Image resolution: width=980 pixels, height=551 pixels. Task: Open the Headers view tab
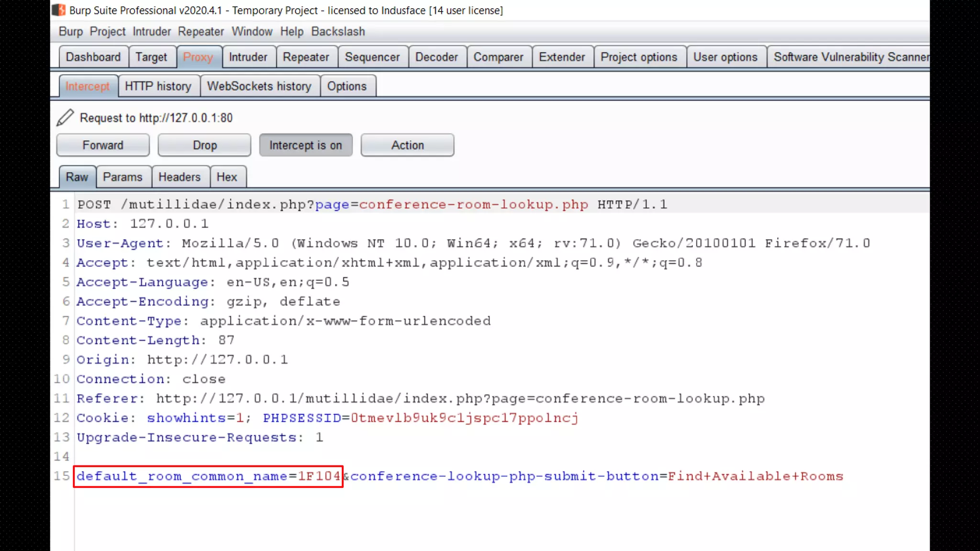coord(179,177)
